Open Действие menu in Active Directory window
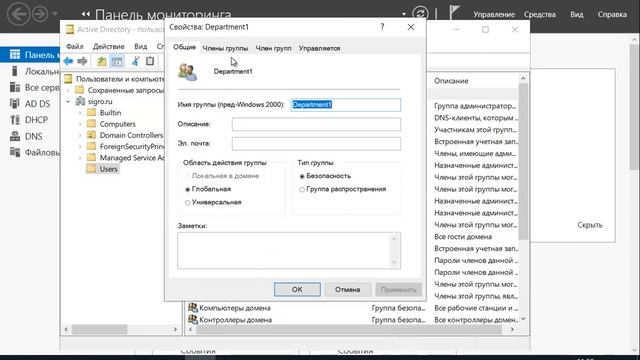The height and width of the screenshot is (360, 640). point(109,46)
